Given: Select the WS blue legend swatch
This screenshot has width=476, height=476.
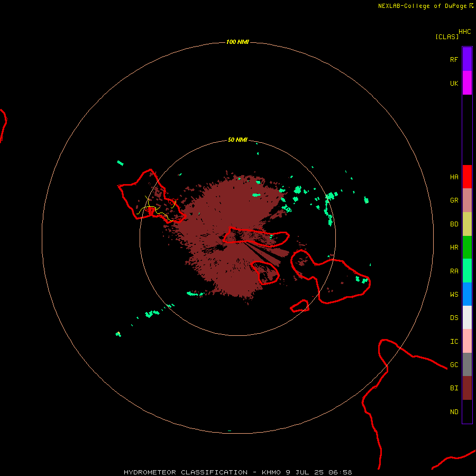Looking at the screenshot, I should point(467,294).
